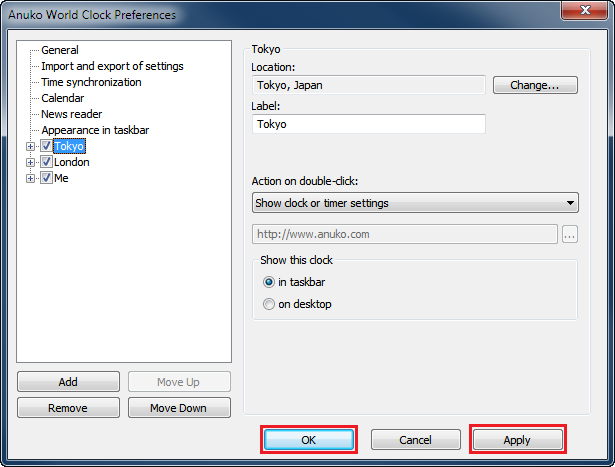Click the Change... location button
Screen dimensions: 615x467
pos(535,86)
